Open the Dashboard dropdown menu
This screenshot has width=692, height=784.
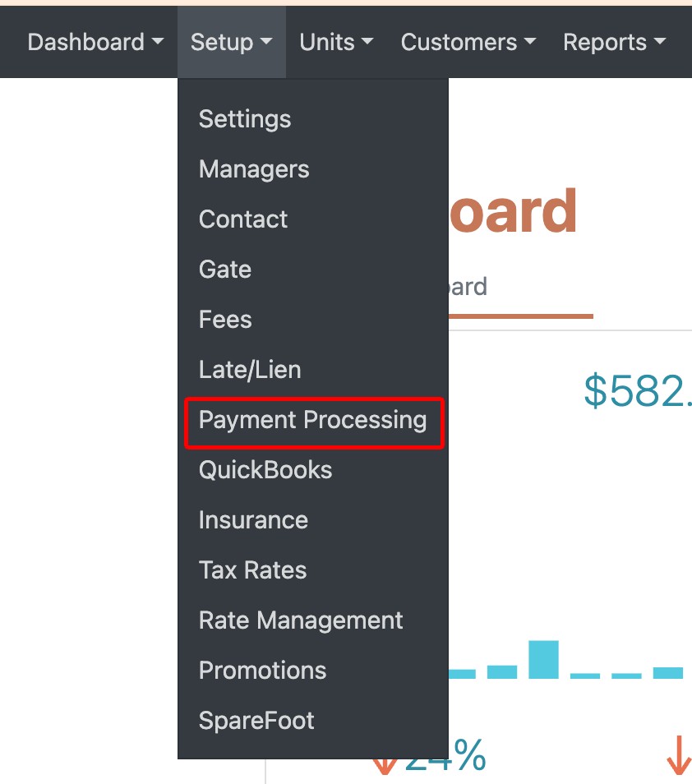click(x=95, y=42)
